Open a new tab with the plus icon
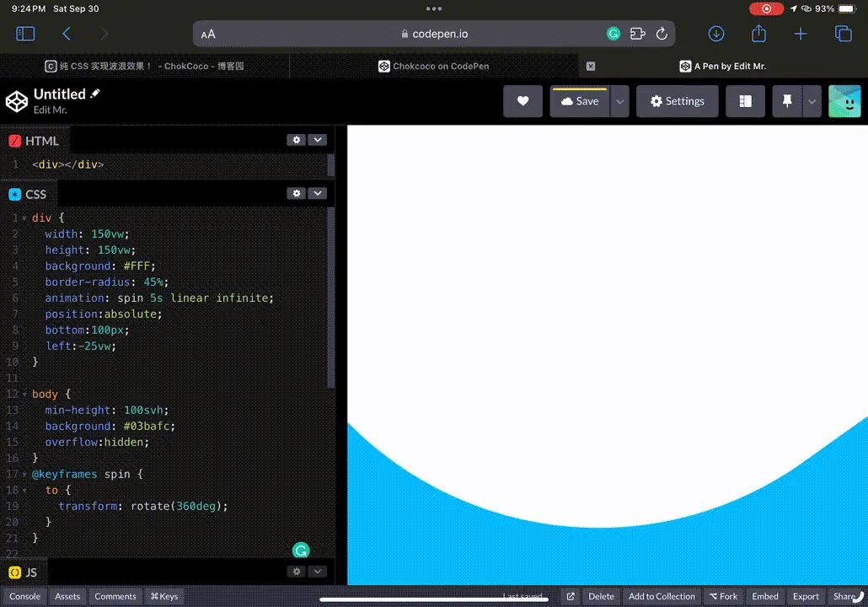 (x=801, y=34)
